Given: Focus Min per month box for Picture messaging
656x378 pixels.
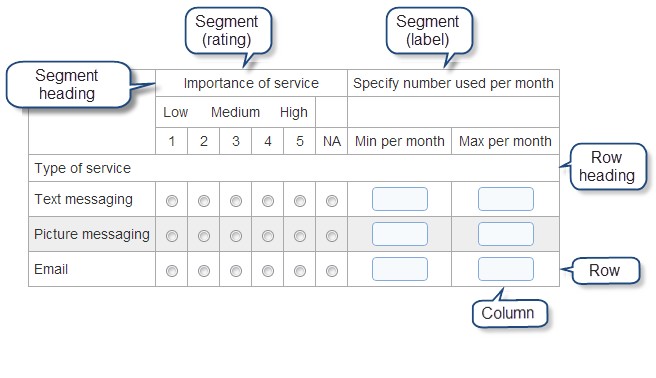Looking at the screenshot, I should [400, 234].
